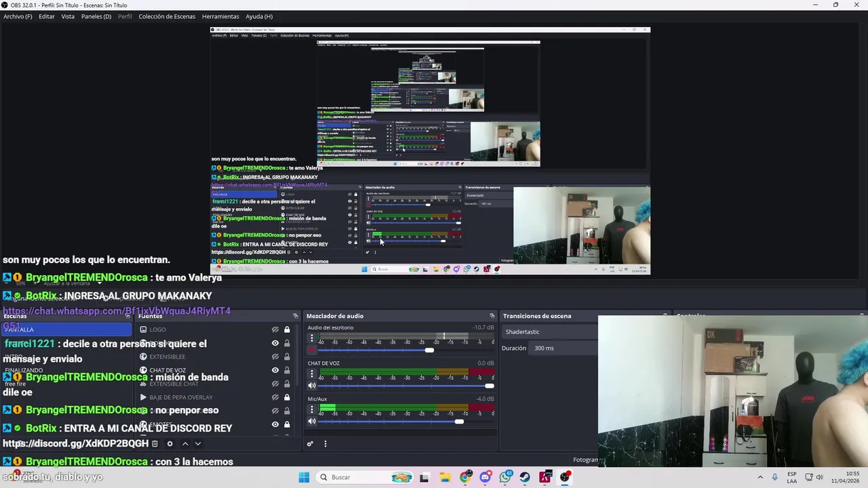Open Task View from the taskbar

(x=425, y=477)
